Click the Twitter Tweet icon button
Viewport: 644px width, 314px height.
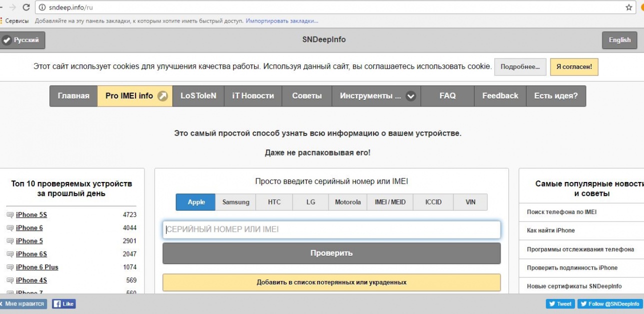point(553,303)
